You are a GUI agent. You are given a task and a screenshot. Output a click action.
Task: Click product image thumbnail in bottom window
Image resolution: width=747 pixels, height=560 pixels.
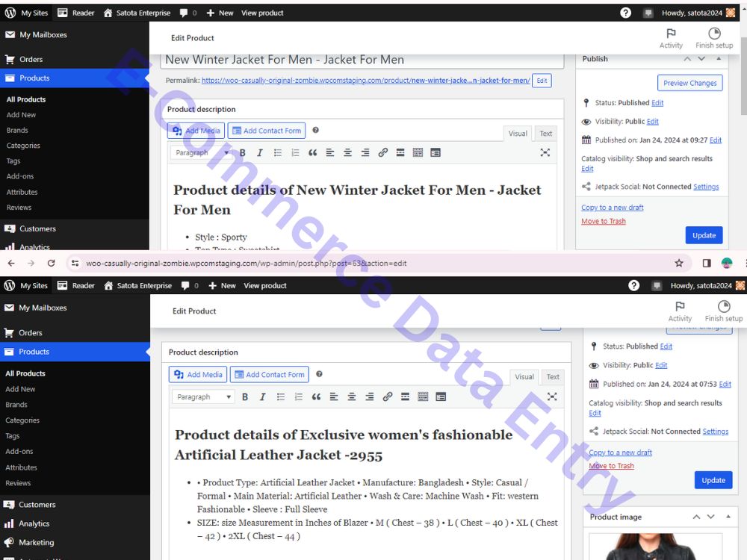[x=656, y=547]
